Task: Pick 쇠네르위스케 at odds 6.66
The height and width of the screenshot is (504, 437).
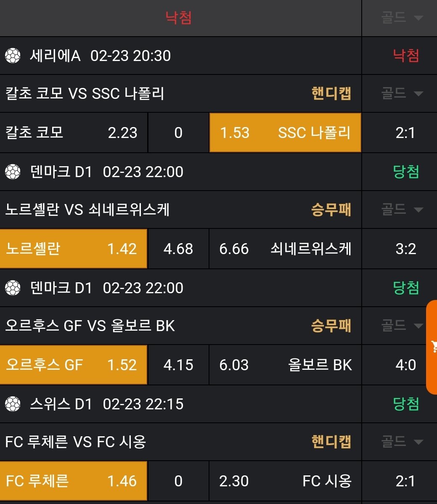Action: click(285, 249)
